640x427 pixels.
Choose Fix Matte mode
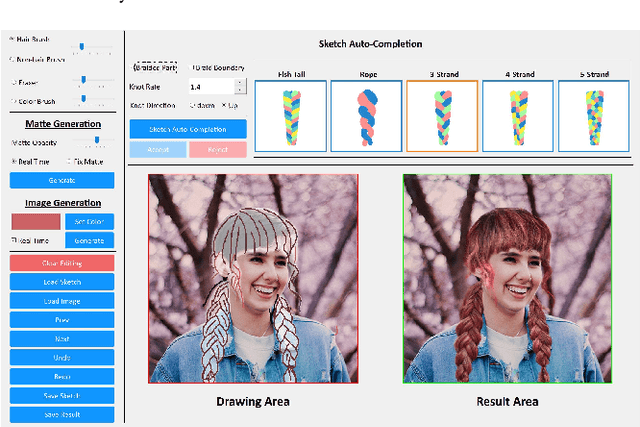click(69, 161)
